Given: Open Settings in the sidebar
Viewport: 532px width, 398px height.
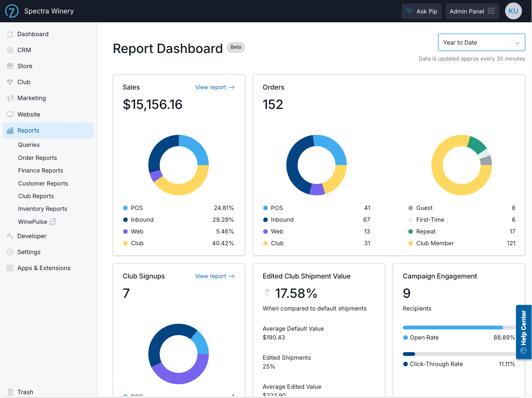Looking at the screenshot, I should point(48,252).
